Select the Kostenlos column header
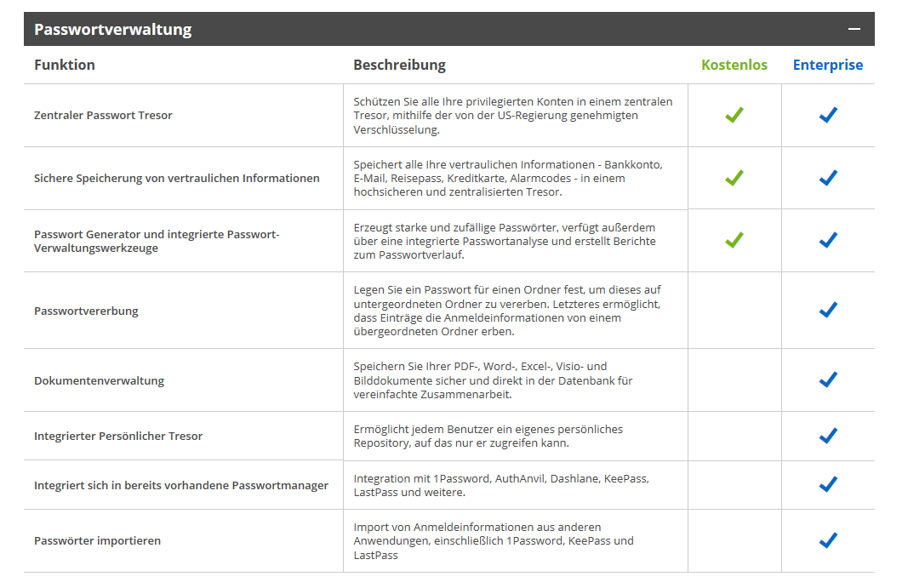The image size is (908, 588). click(734, 64)
